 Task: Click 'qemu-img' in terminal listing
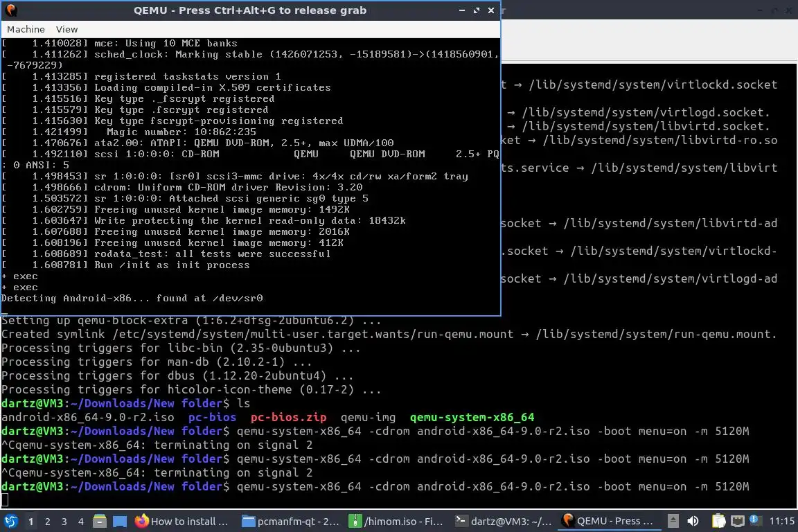[368, 418]
